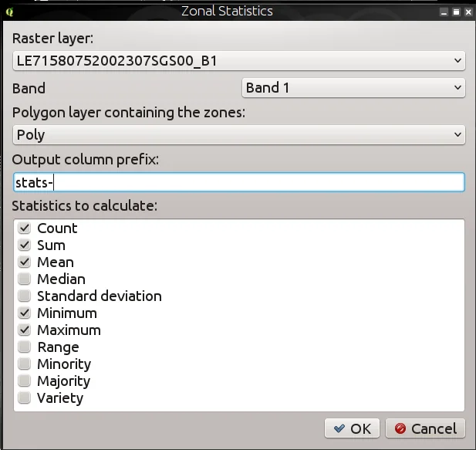Disable the Sum statistic checkbox
Screen dimensions: 476x450
click(x=25, y=245)
